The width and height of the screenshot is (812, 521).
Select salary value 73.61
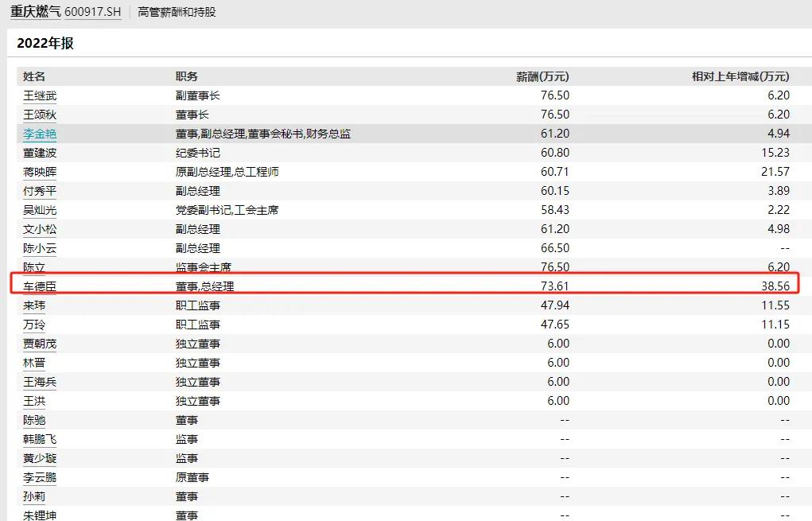coord(554,286)
